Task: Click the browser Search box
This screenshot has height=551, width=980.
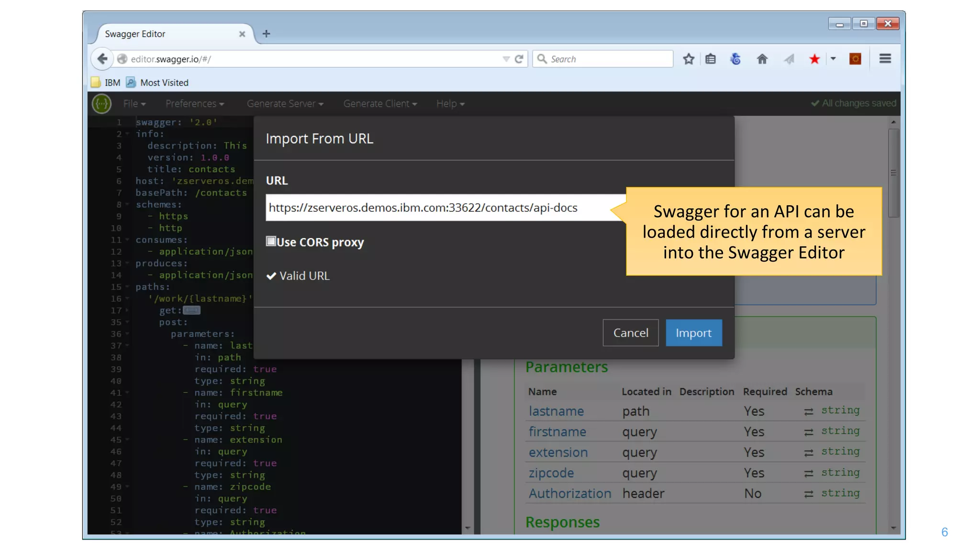Action: point(603,59)
